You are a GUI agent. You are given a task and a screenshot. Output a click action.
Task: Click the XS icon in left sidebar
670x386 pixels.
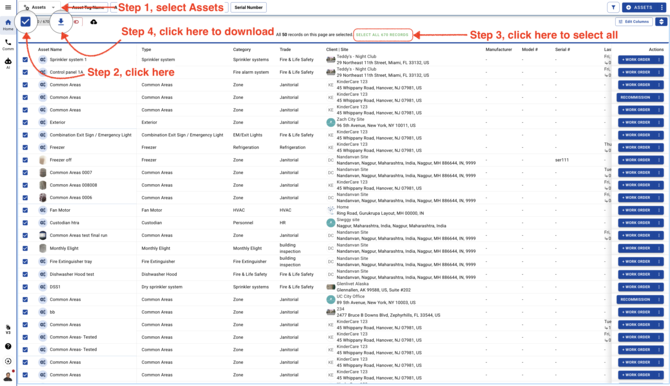click(x=8, y=329)
